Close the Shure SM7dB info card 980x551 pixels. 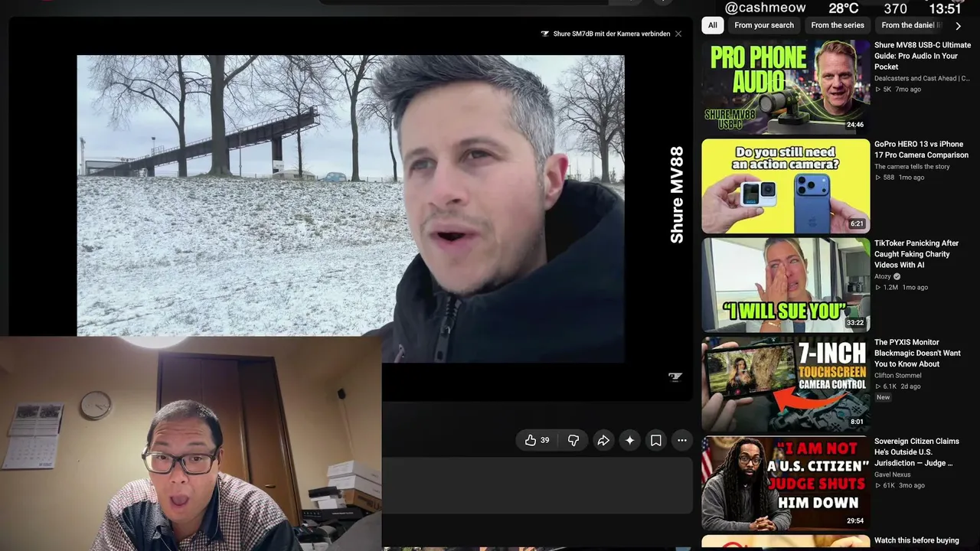coord(678,34)
